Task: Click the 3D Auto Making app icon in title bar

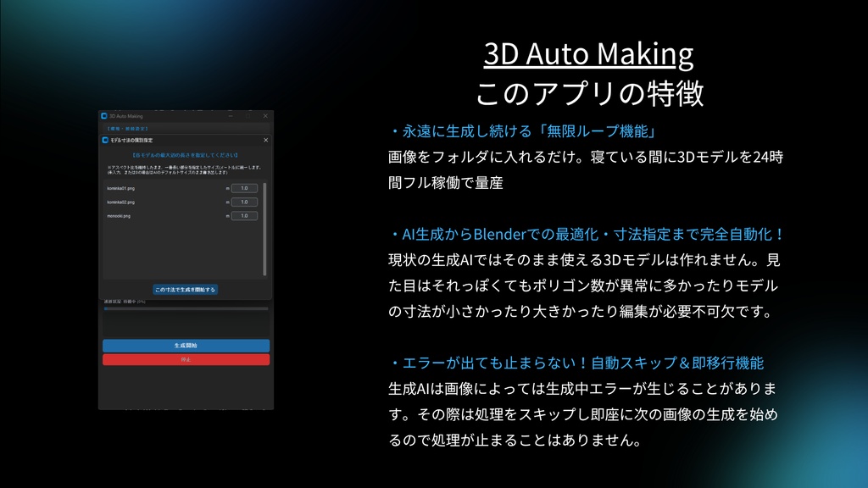Action: click(x=104, y=116)
